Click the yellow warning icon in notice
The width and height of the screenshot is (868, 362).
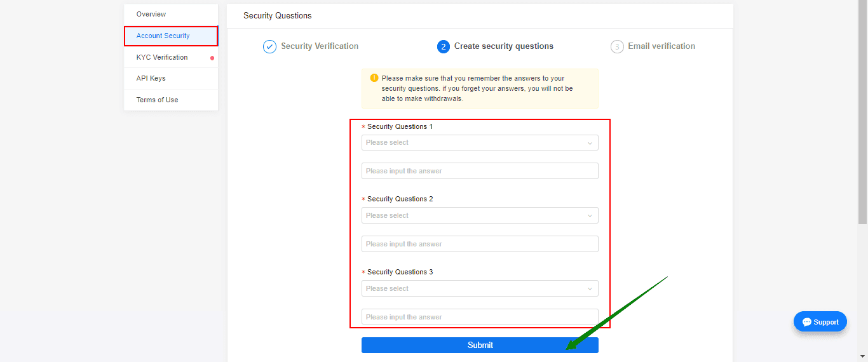pos(374,78)
